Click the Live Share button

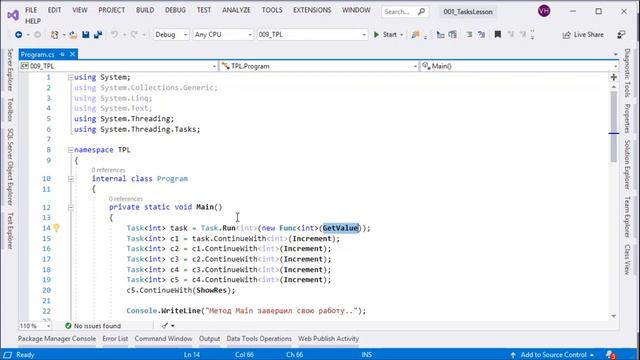[583, 35]
